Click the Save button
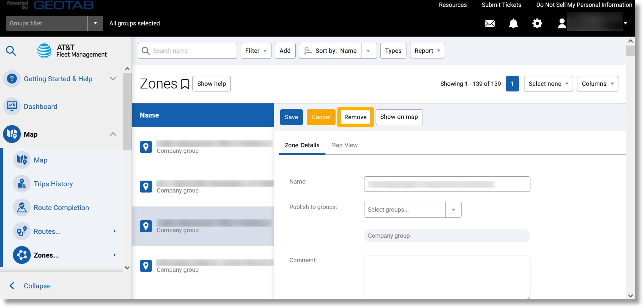Viewport: 644px width, 308px height. pyautogui.click(x=291, y=117)
